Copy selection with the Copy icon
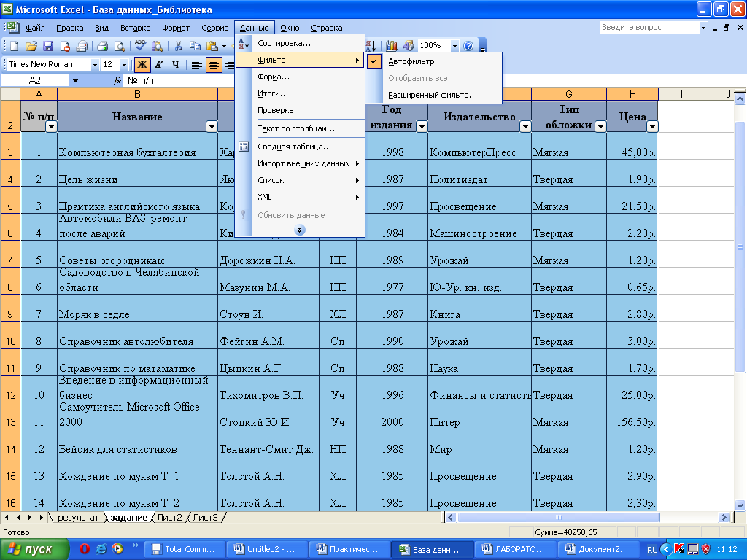This screenshot has width=747, height=560. 195,46
